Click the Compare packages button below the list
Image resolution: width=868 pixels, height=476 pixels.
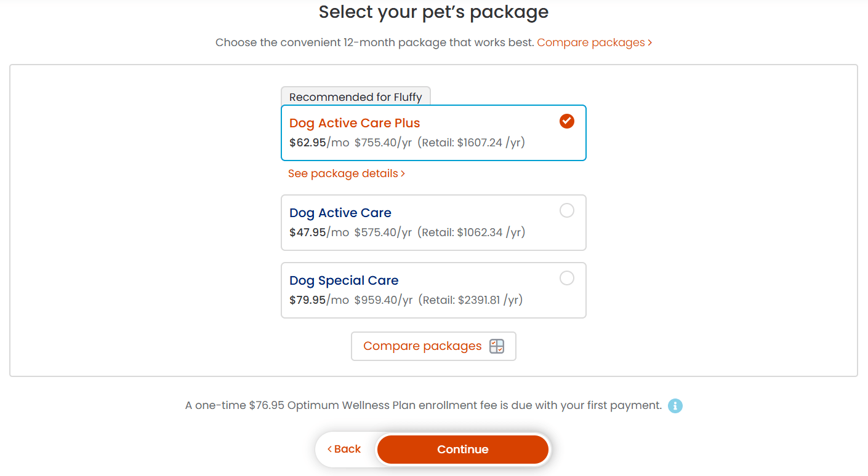(x=433, y=346)
